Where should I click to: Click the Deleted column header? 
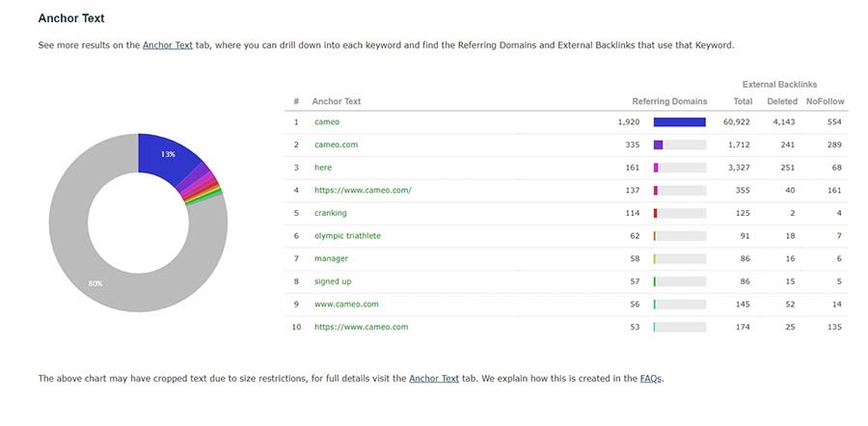782,101
